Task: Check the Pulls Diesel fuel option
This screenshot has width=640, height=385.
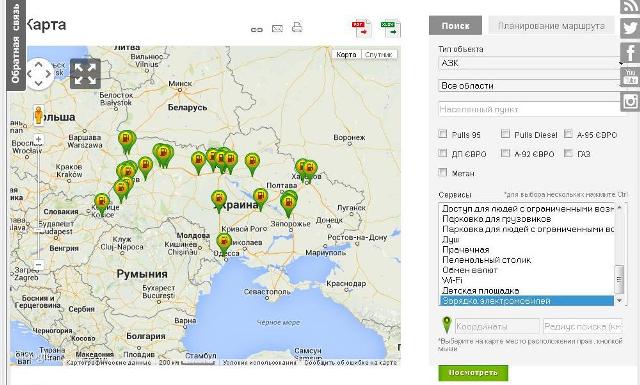Action: pos(505,134)
